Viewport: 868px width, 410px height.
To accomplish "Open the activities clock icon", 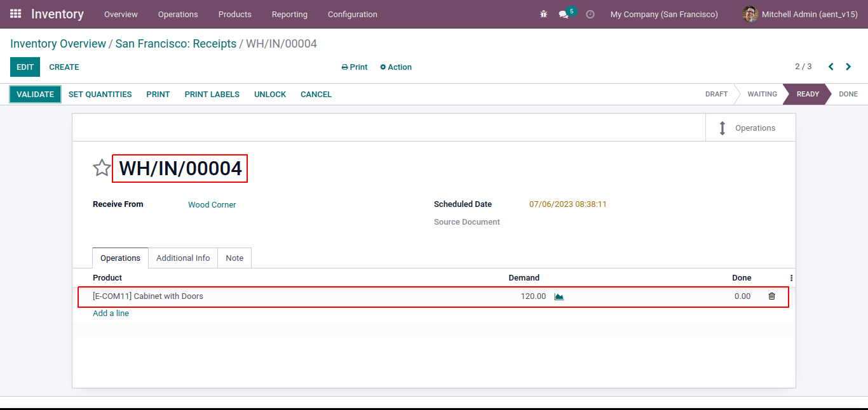I will point(590,14).
